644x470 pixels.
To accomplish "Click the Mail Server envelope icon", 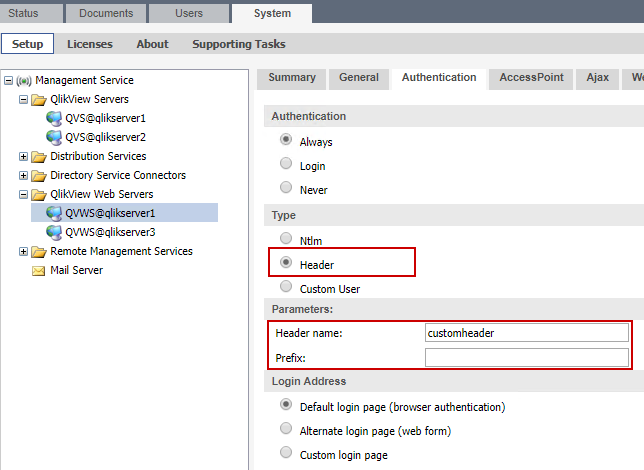I will tap(39, 270).
